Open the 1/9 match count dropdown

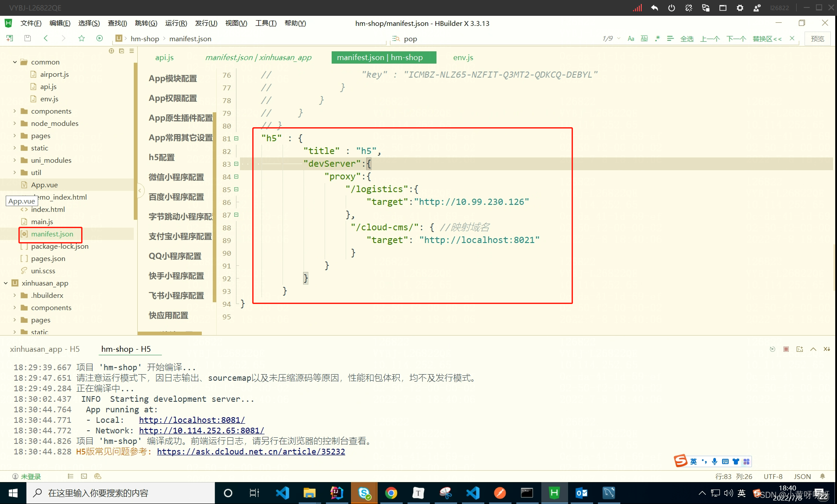click(612, 39)
